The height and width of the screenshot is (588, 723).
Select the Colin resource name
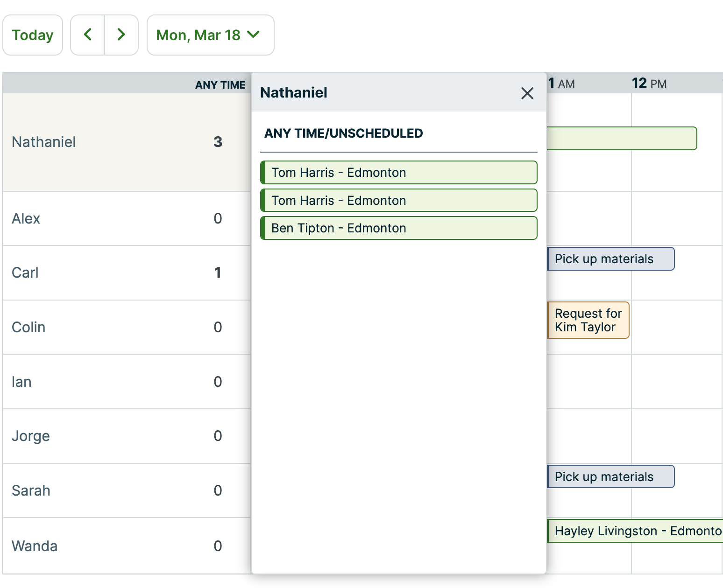pyautogui.click(x=28, y=327)
